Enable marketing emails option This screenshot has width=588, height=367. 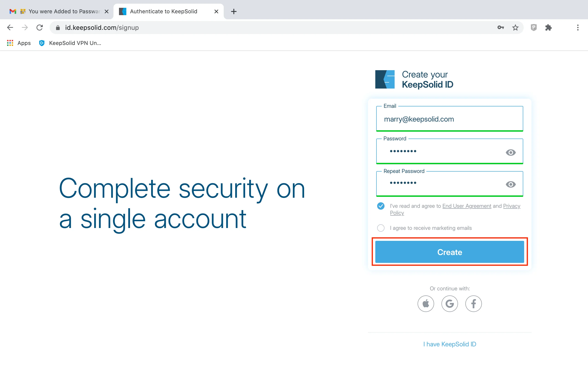click(x=381, y=228)
